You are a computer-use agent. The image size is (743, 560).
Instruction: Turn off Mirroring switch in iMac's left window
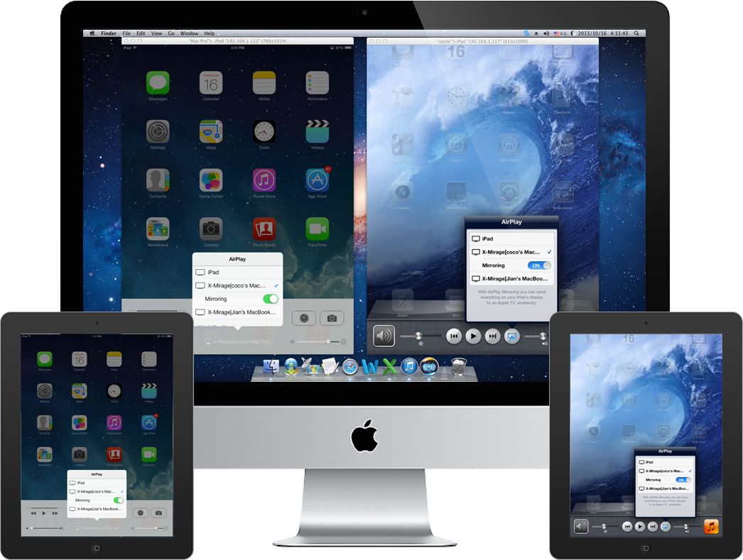click(271, 300)
